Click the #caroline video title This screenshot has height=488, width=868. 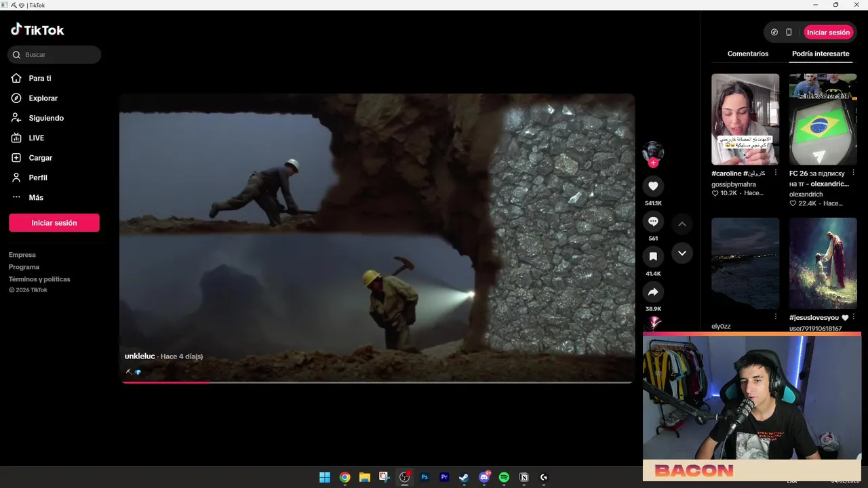pyautogui.click(x=738, y=174)
